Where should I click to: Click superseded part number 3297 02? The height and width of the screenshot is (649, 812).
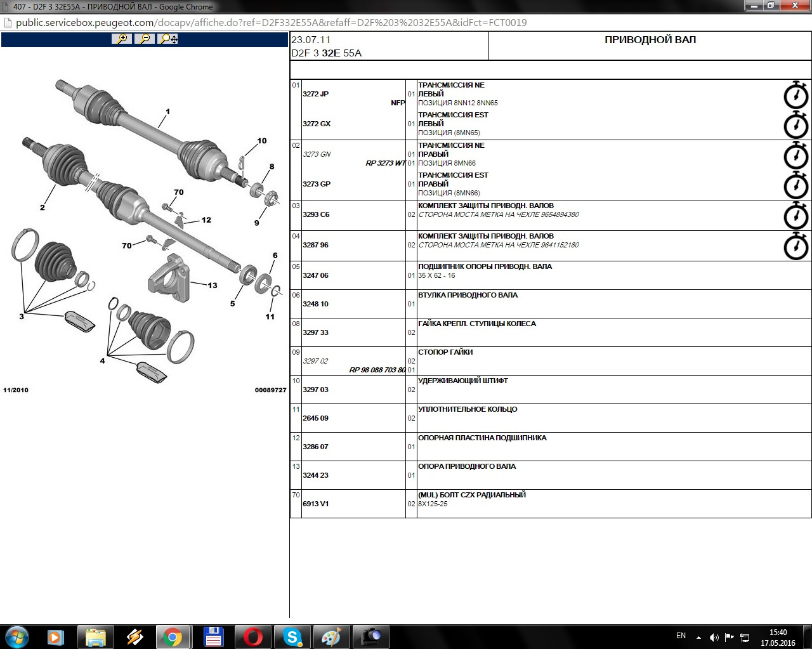click(x=315, y=361)
